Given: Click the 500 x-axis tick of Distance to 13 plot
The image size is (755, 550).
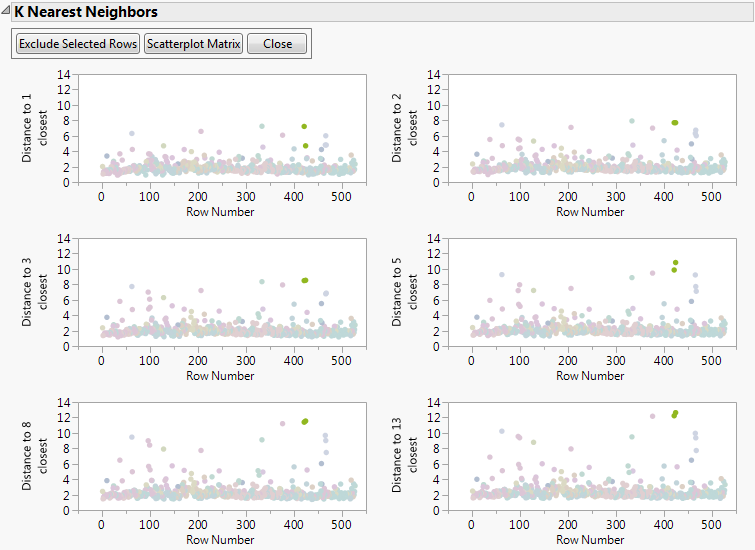Looking at the screenshot, I should point(711,524).
